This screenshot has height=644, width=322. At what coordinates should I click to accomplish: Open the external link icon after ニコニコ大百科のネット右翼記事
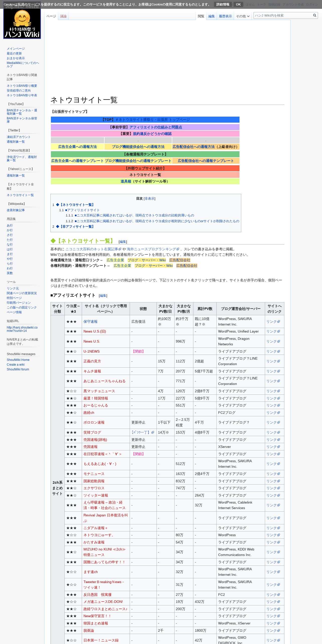tap(120, 249)
